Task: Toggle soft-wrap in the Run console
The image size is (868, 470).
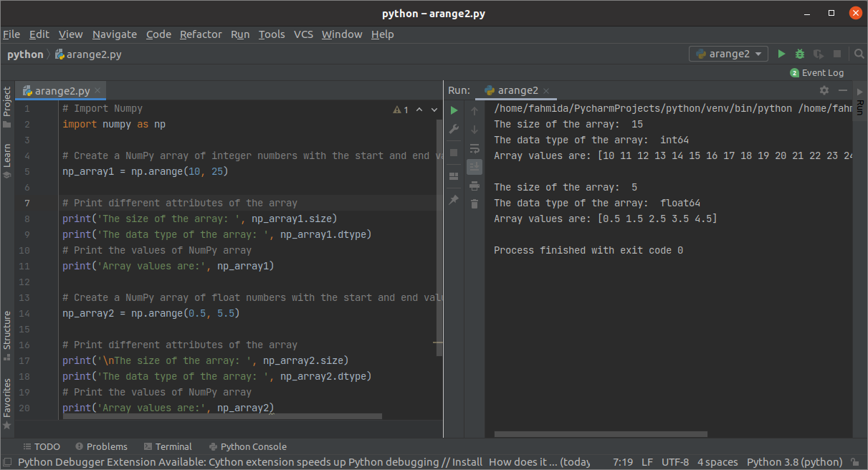Action: click(474, 148)
